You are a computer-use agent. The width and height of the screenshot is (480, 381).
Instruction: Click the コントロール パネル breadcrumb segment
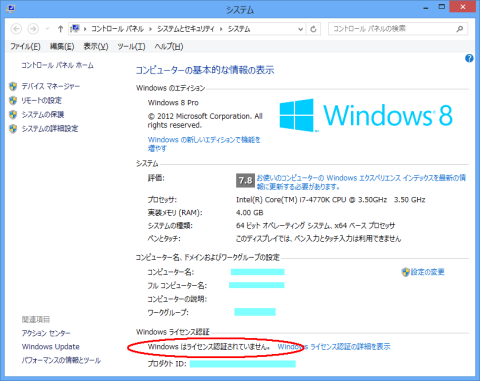(x=117, y=29)
